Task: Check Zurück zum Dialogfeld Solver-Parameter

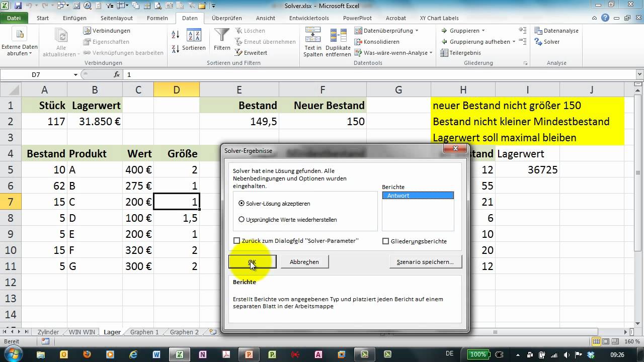Action: click(237, 241)
